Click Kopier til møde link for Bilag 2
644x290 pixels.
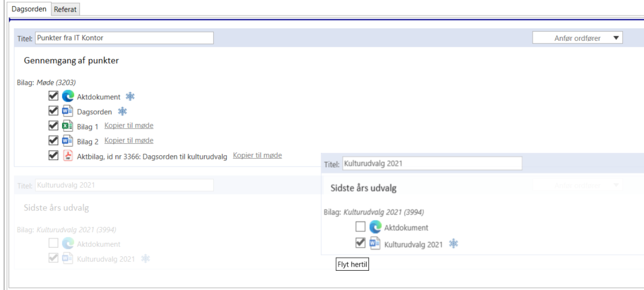pyautogui.click(x=129, y=141)
